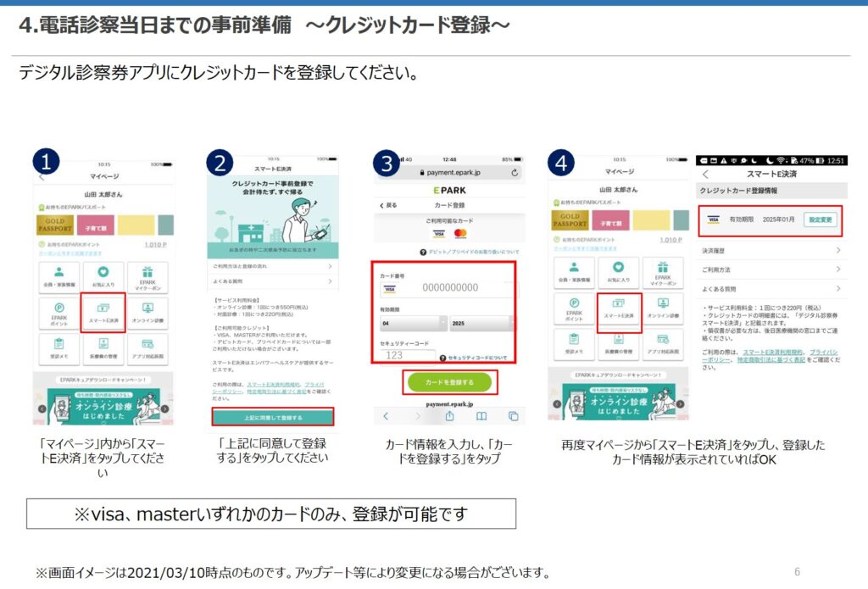868x589 pixels.
Task: Click 1,010 P points link in step 1 phone
Action: 156,244
